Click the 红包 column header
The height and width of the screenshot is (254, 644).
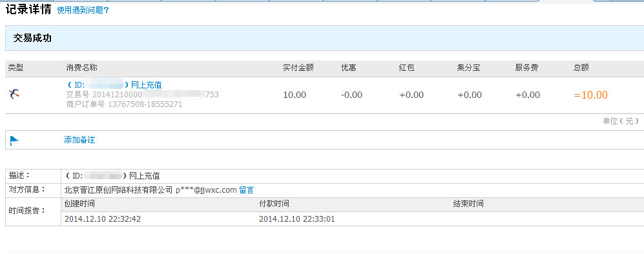[406, 68]
